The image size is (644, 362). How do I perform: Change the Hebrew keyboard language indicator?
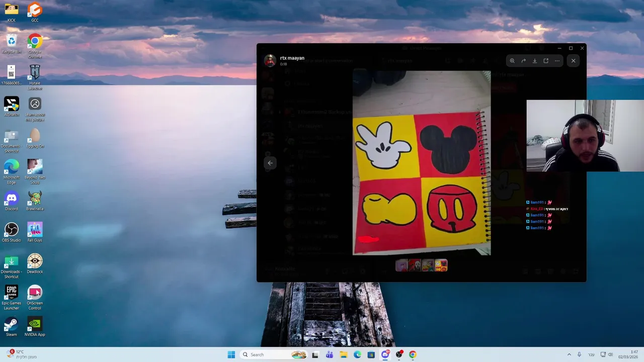point(591,354)
